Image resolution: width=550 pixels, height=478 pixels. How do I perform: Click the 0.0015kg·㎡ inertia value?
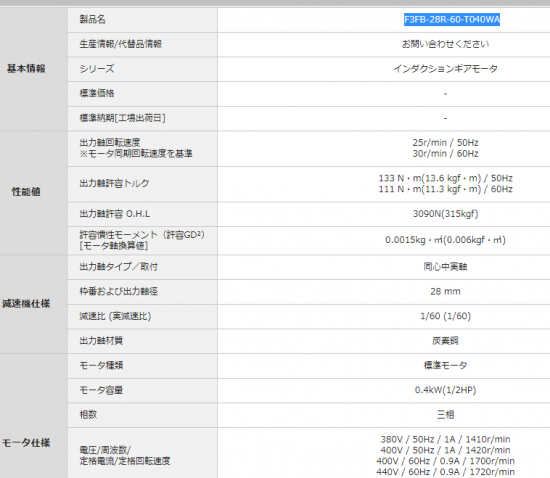(x=445, y=240)
